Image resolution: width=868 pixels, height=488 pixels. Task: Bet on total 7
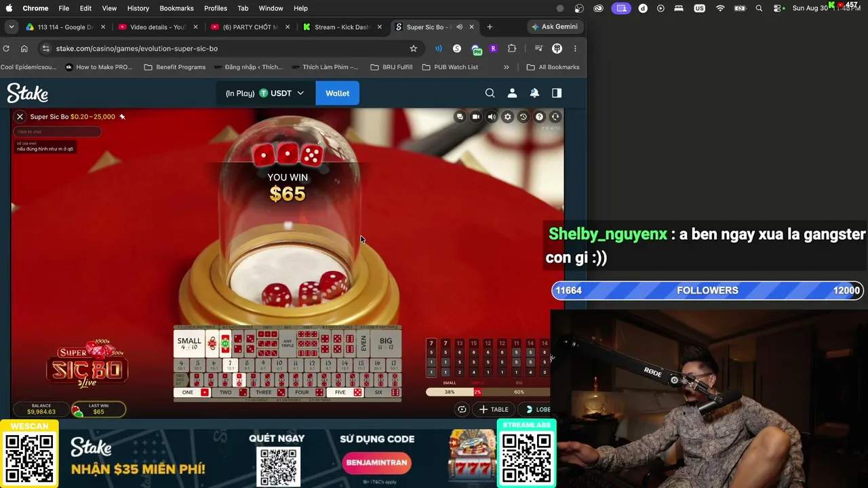pos(230,365)
